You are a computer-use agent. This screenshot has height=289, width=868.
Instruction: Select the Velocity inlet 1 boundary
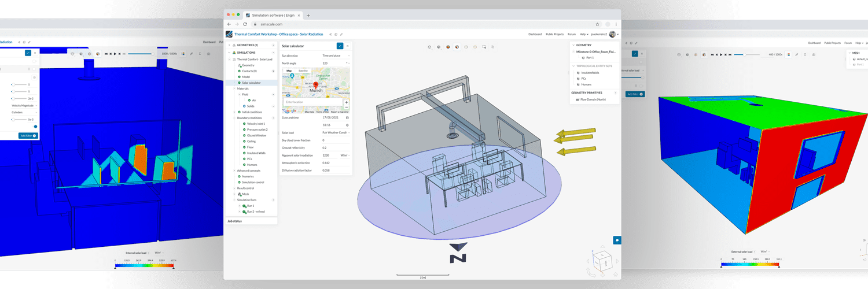[256, 124]
